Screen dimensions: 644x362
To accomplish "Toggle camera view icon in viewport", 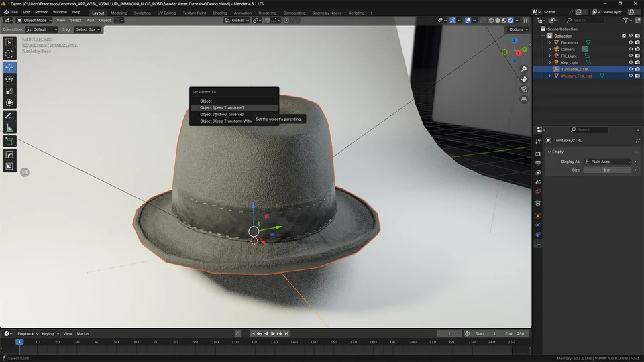I will coord(524,89).
